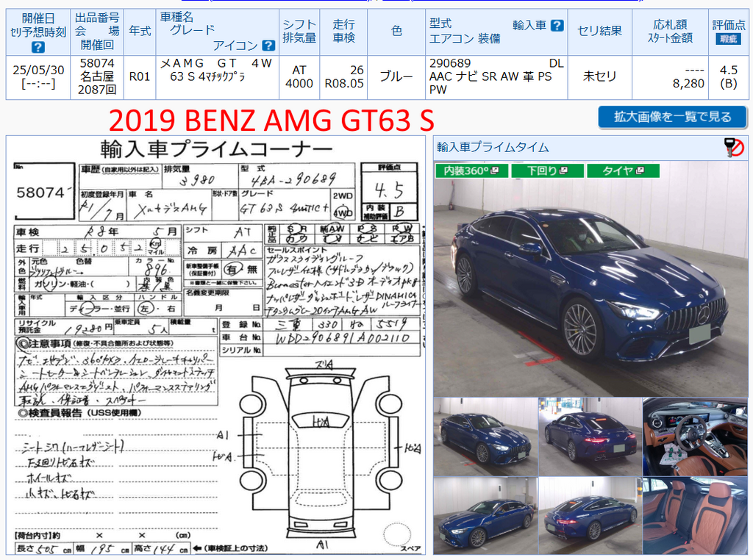The image size is (753, 560).
Task: Open 内装360° view
Action: 471,170
